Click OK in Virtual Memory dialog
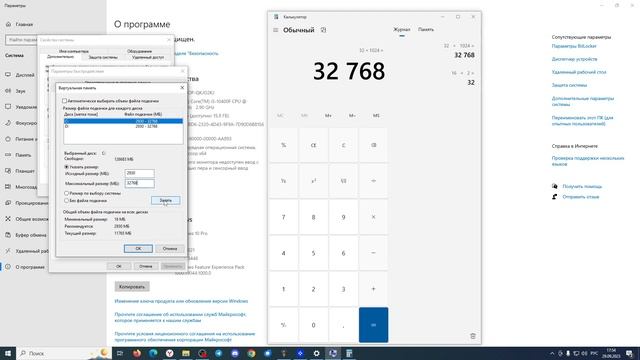640x360 pixels. 138,249
